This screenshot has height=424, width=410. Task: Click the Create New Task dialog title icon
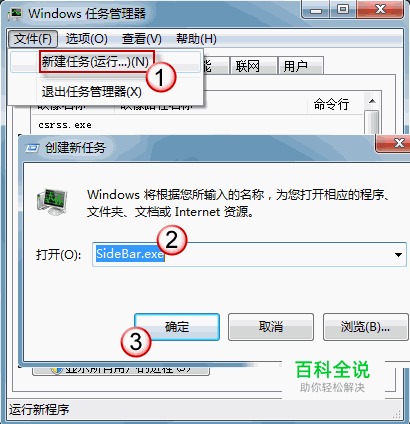[32, 148]
